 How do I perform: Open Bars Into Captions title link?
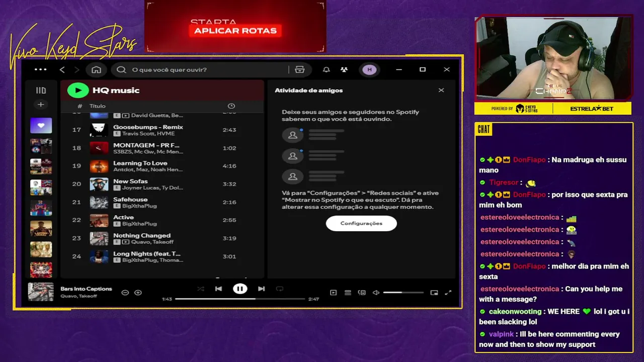(x=86, y=289)
